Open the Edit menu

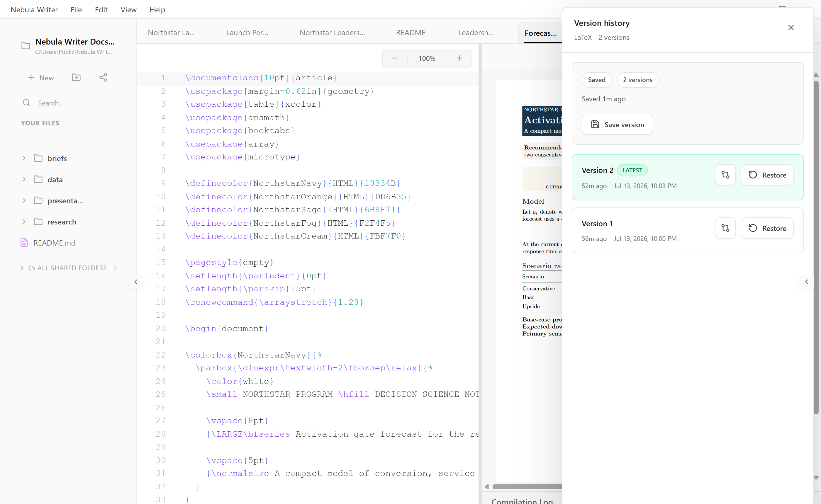pos(101,10)
